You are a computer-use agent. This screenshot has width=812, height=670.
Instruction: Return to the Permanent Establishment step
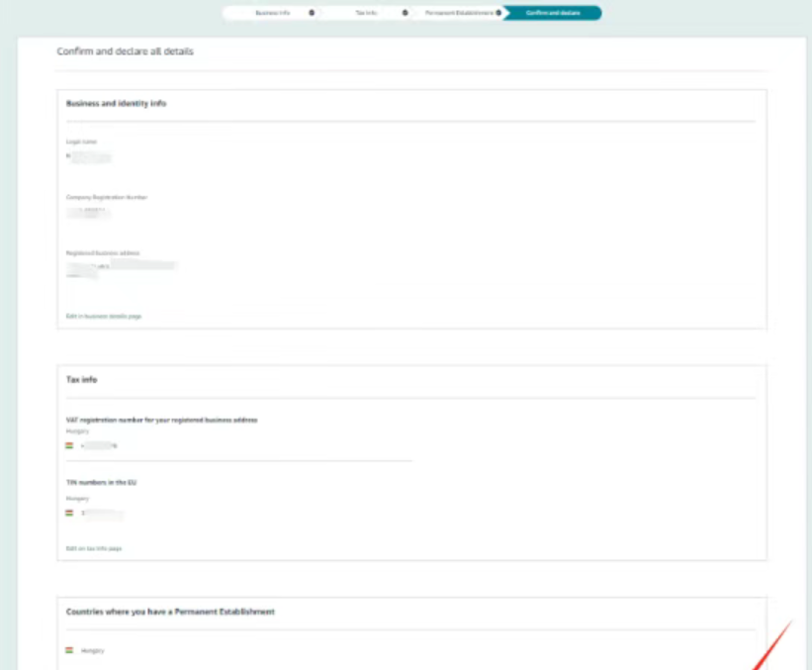[459, 13]
